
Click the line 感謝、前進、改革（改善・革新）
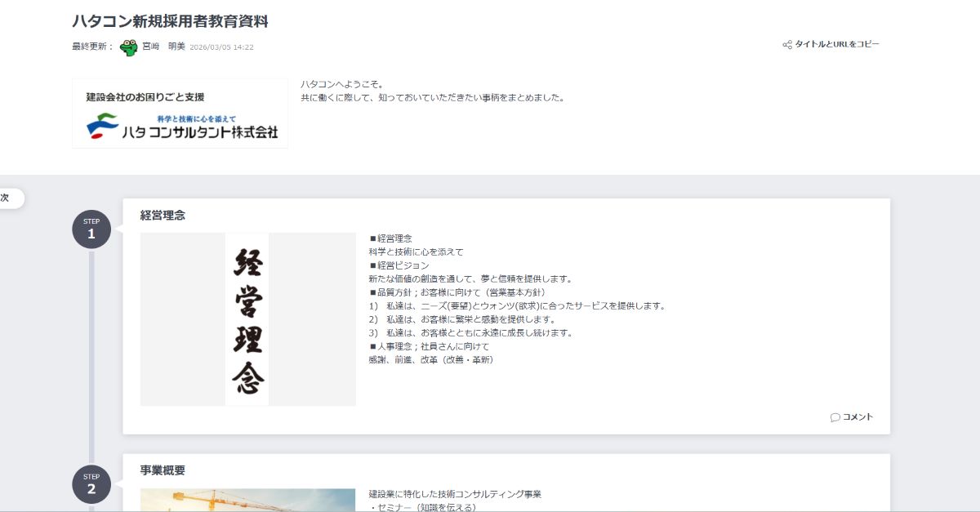(x=430, y=359)
